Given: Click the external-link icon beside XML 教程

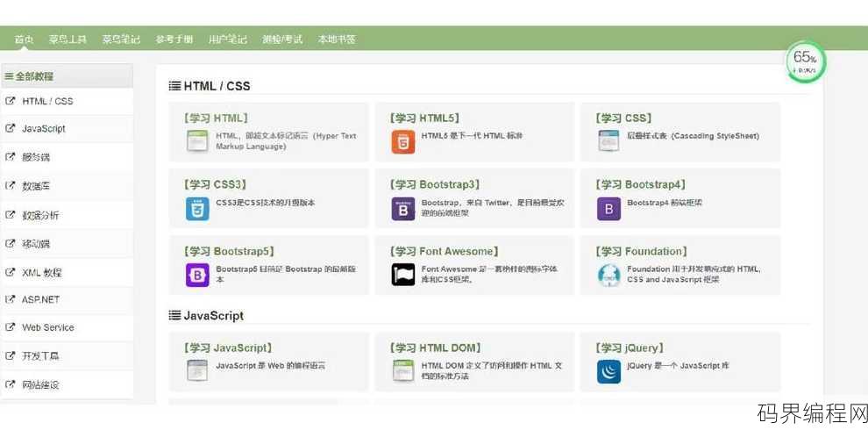Looking at the screenshot, I should click(10, 272).
